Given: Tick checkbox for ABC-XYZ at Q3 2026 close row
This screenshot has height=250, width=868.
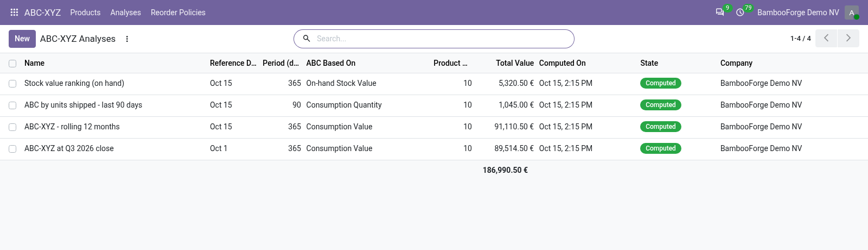Looking at the screenshot, I should pyautogui.click(x=12, y=149).
